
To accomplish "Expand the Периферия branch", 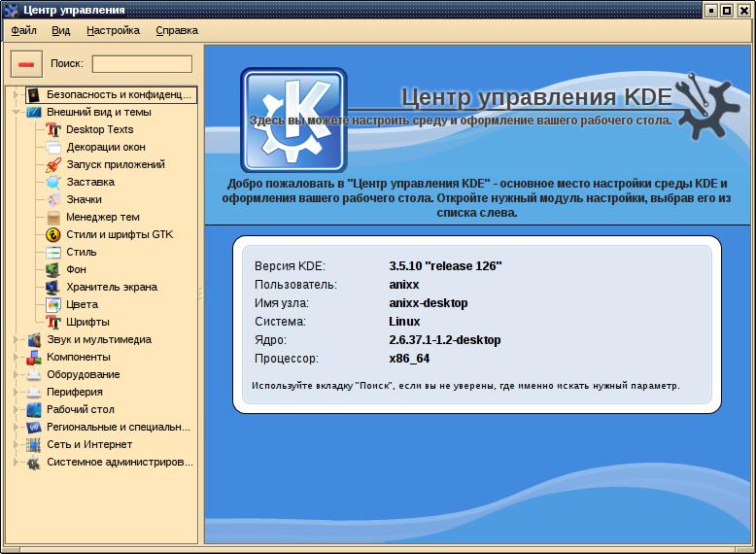I will (x=16, y=392).
